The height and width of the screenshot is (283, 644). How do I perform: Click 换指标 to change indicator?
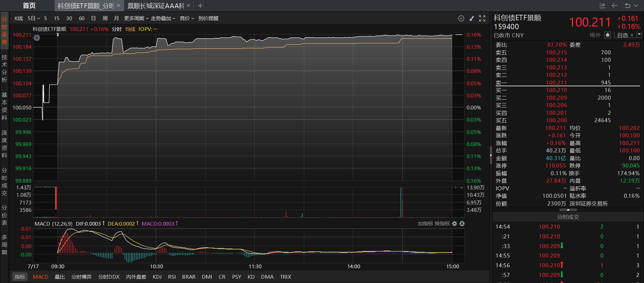442,224
